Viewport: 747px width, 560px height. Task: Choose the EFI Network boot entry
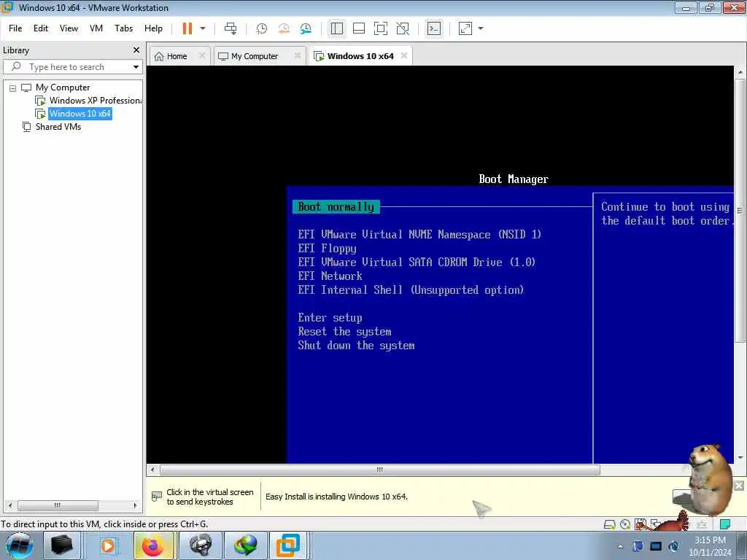tap(330, 276)
